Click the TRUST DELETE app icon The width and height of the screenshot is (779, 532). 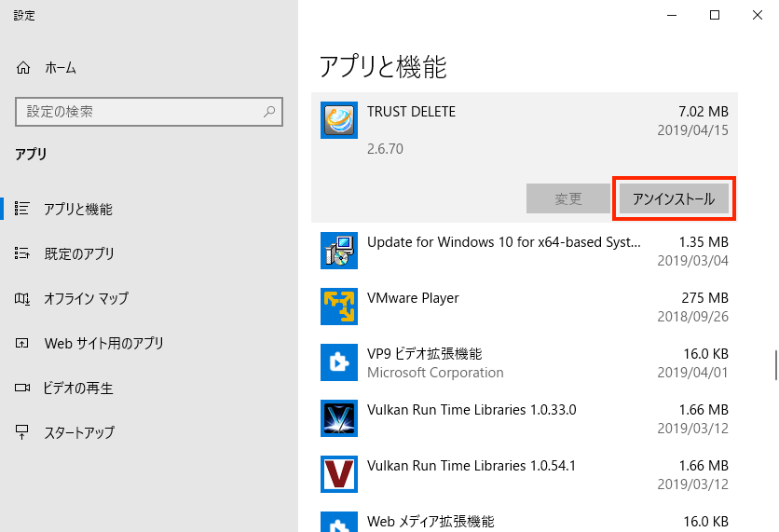(x=338, y=120)
